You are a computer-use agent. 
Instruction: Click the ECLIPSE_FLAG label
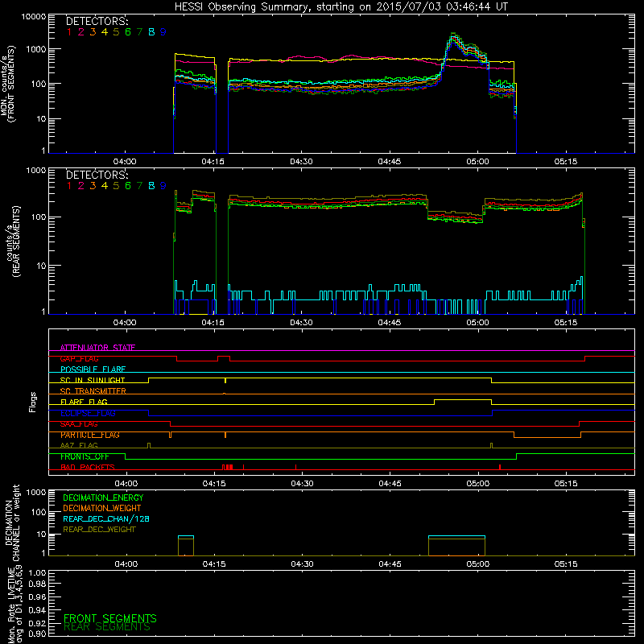[x=88, y=413]
